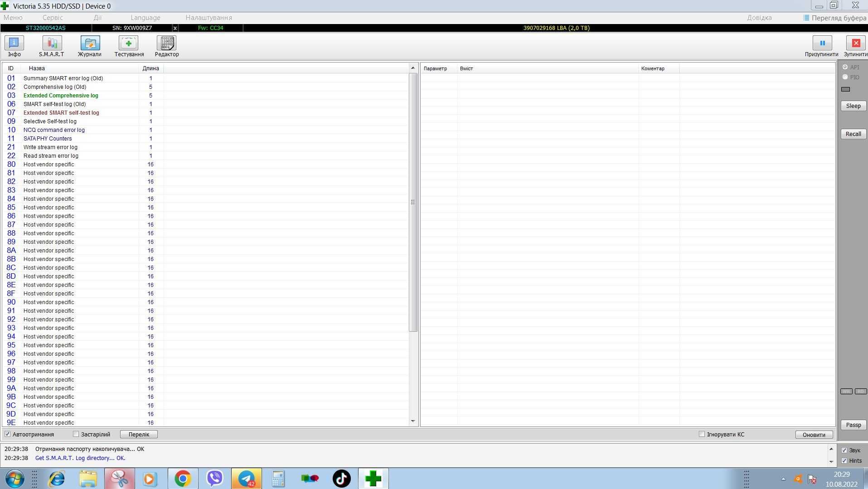Viewport: 868px width, 489px height.
Task: Switch to Victoria green cross taskbar icon
Action: (373, 479)
